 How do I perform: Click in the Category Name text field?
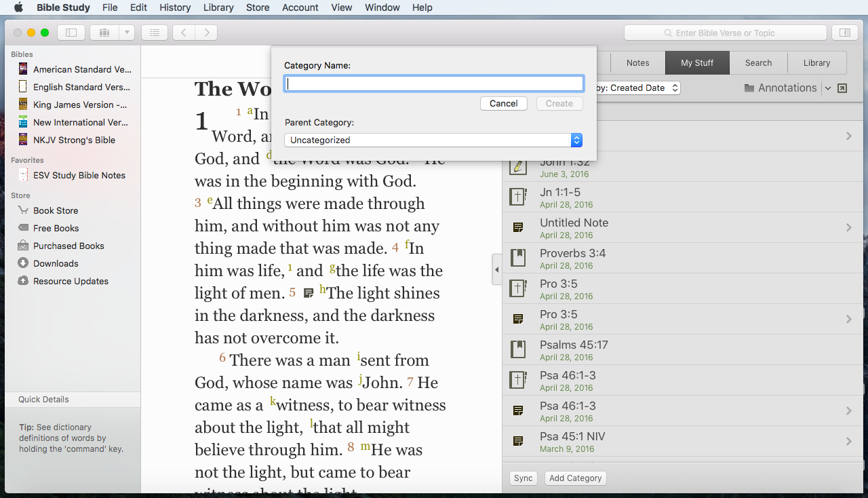click(433, 83)
